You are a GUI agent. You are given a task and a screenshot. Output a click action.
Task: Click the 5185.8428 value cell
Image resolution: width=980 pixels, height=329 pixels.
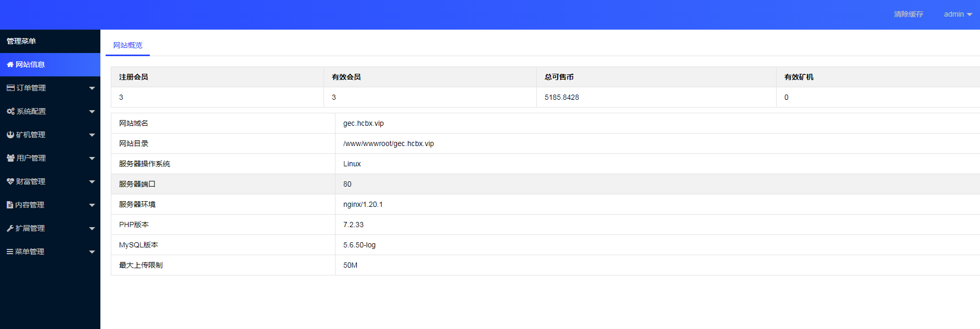[x=656, y=97]
